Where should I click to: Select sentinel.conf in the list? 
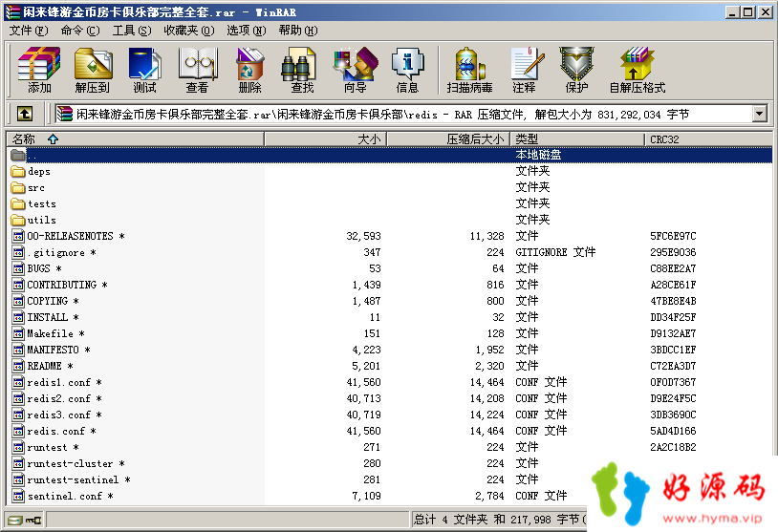(64, 496)
